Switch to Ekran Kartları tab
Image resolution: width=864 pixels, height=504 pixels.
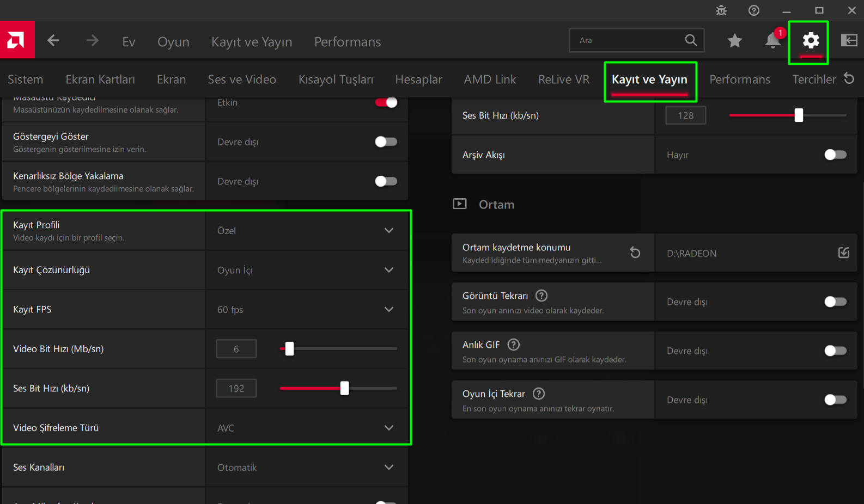pyautogui.click(x=100, y=79)
